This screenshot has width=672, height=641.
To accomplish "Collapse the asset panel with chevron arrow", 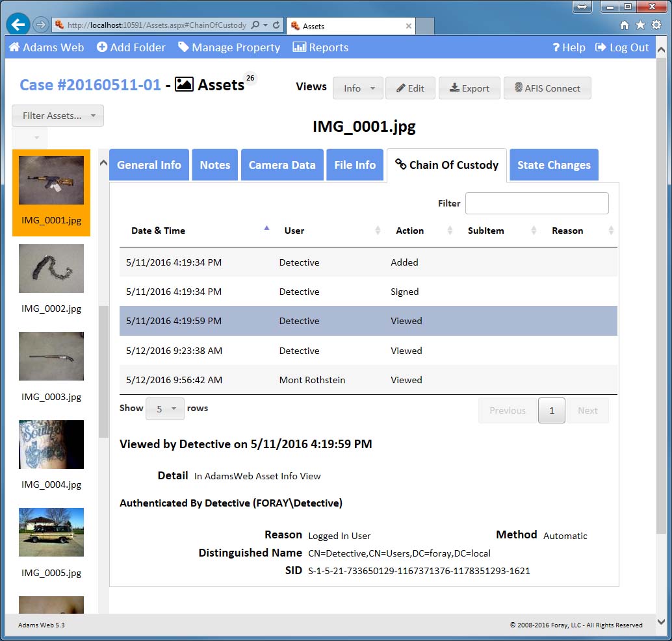I will 103,163.
